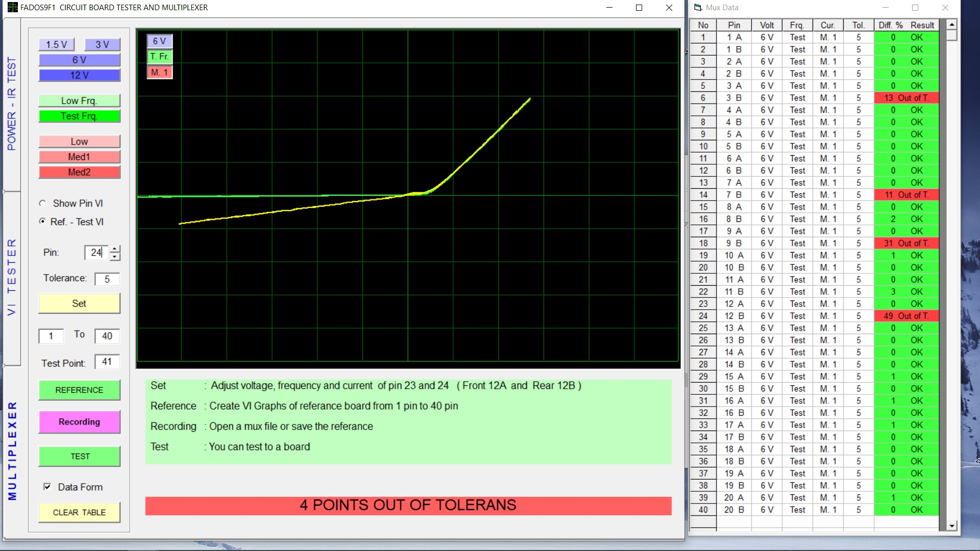
Task: Click the Tolerance input field
Action: point(107,279)
